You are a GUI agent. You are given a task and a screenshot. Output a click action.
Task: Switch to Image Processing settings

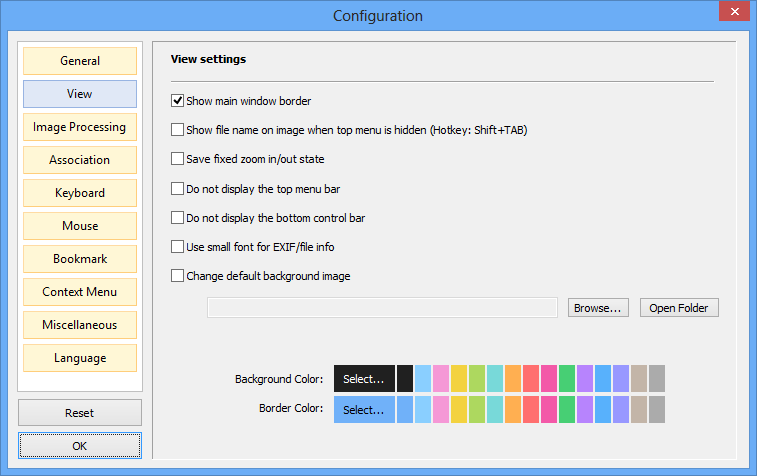(80, 127)
